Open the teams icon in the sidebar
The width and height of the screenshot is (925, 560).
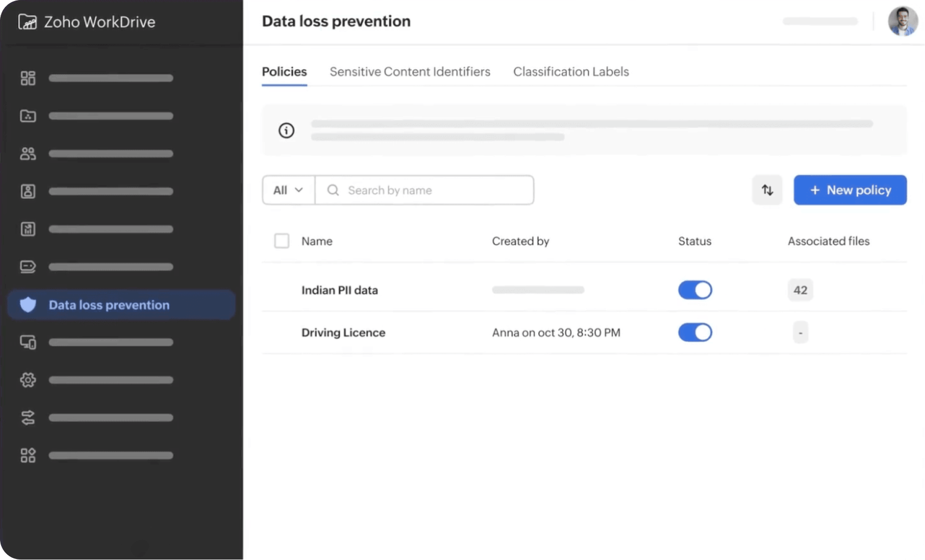pyautogui.click(x=28, y=154)
